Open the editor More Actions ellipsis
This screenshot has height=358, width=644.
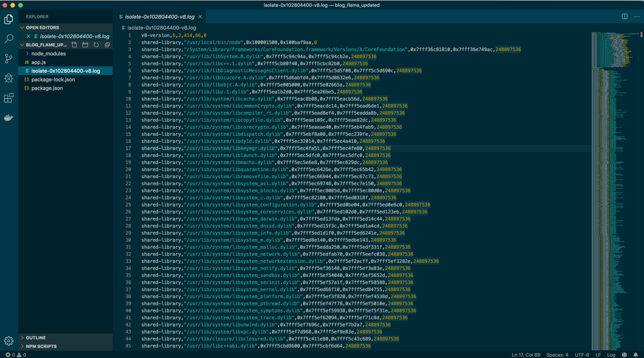tap(637, 17)
